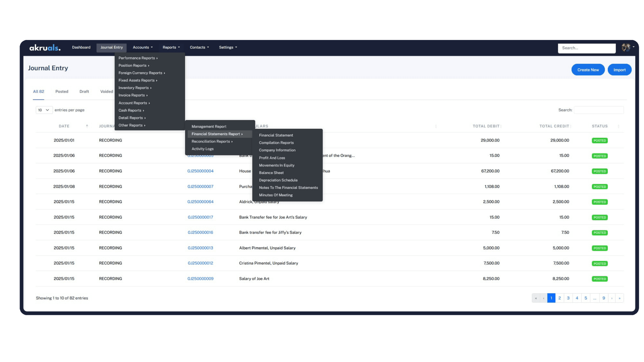This screenshot has height=362, width=644.
Task: Select Balance Sheet from submenu
Action: 271,173
